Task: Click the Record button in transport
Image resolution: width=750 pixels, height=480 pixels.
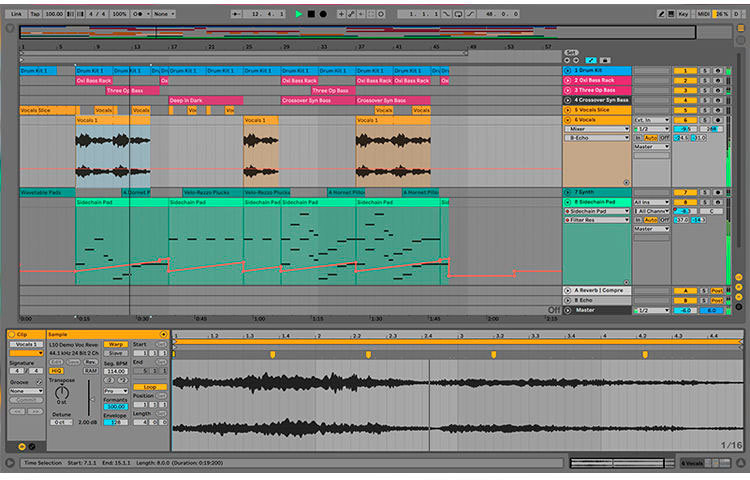Action: point(322,14)
